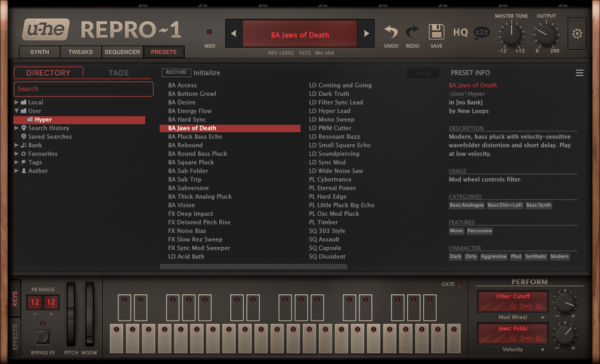The height and width of the screenshot is (364, 600).
Task: Expand the Tags tree node
Action: pyautogui.click(x=17, y=162)
